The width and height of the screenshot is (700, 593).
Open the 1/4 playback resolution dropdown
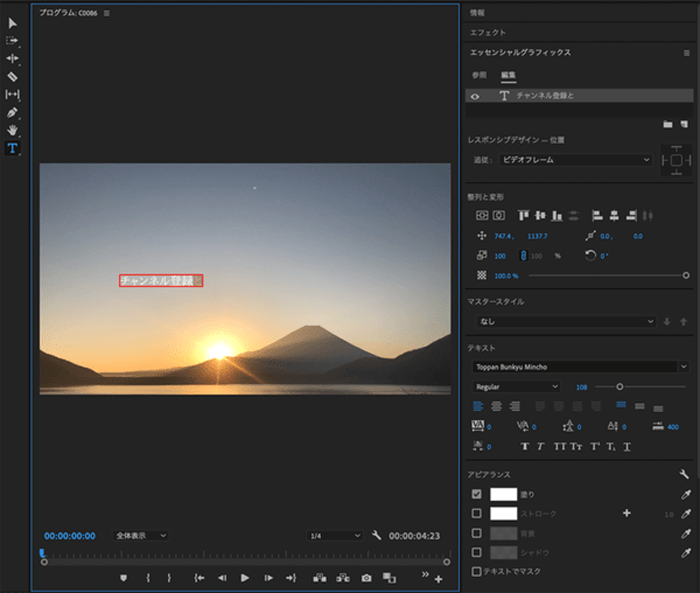click(335, 536)
